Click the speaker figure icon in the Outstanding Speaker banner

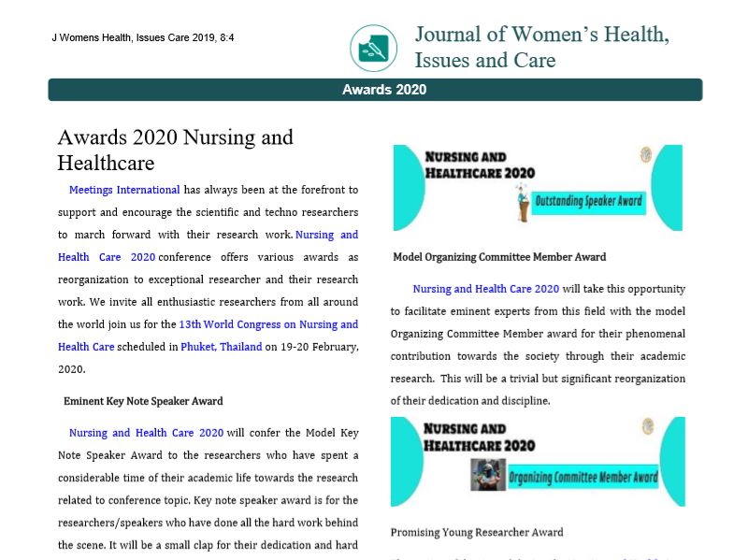click(x=523, y=203)
